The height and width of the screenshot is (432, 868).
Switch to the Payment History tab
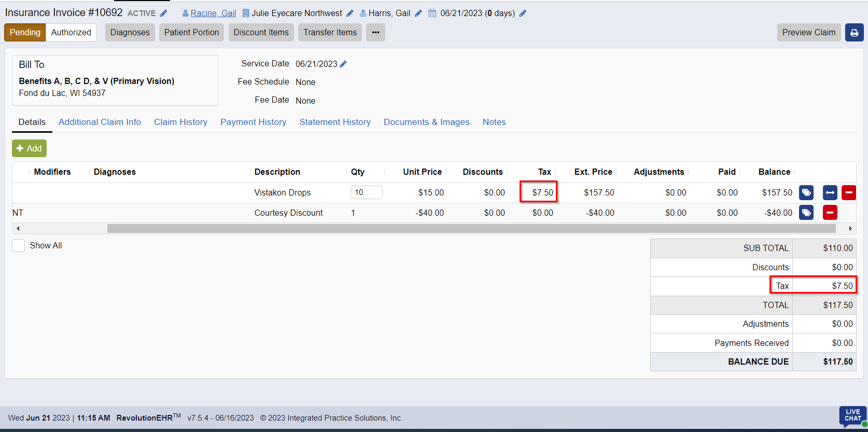coord(253,122)
